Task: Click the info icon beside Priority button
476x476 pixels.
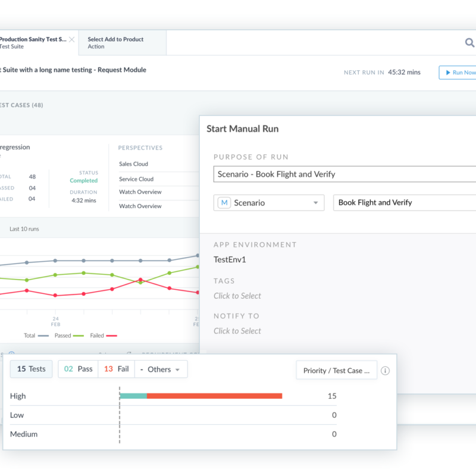Action: point(385,371)
